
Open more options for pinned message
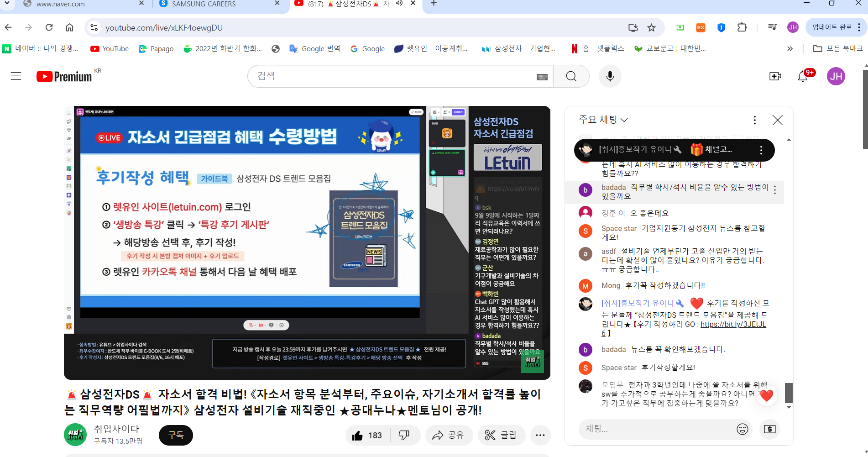761,150
